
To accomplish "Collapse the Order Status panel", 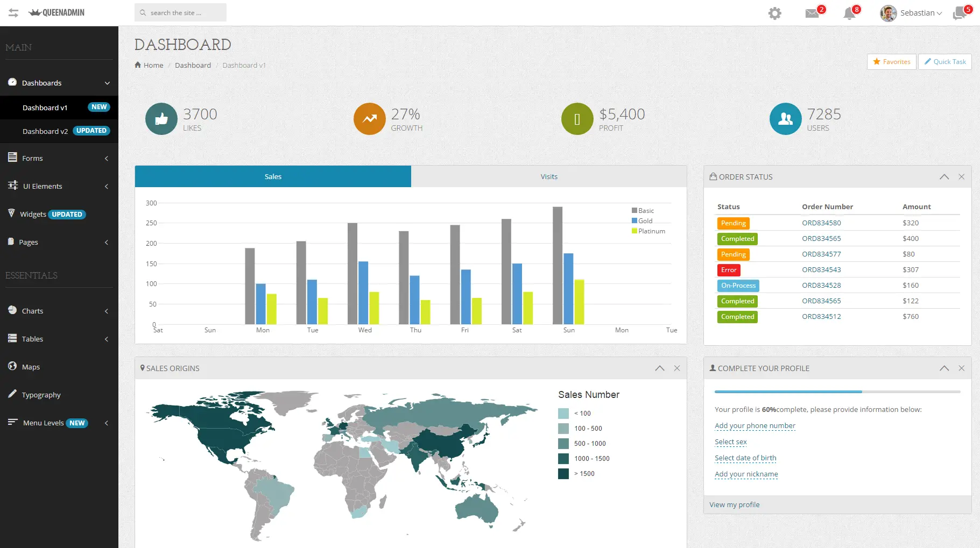I will pos(944,177).
